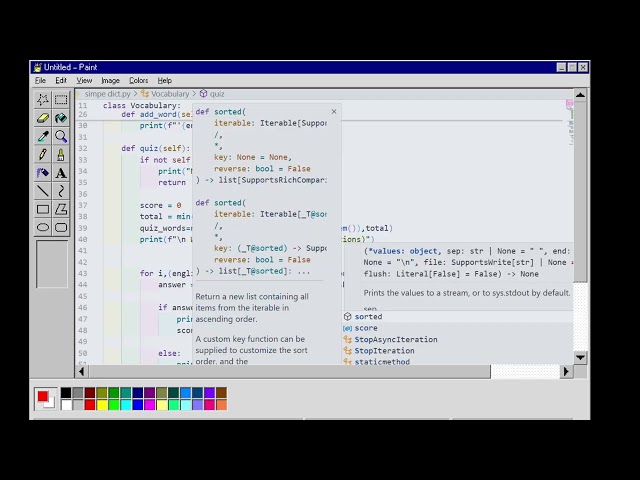Click the horizontal scrollbar thumb
Image resolution: width=640 pixels, height=480 pixels.
289,371
